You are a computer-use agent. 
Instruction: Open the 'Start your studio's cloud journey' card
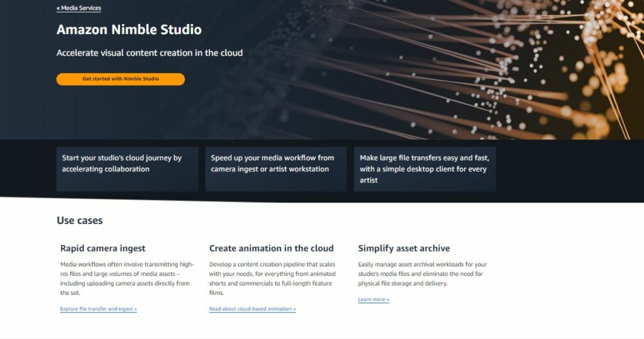coord(127,169)
